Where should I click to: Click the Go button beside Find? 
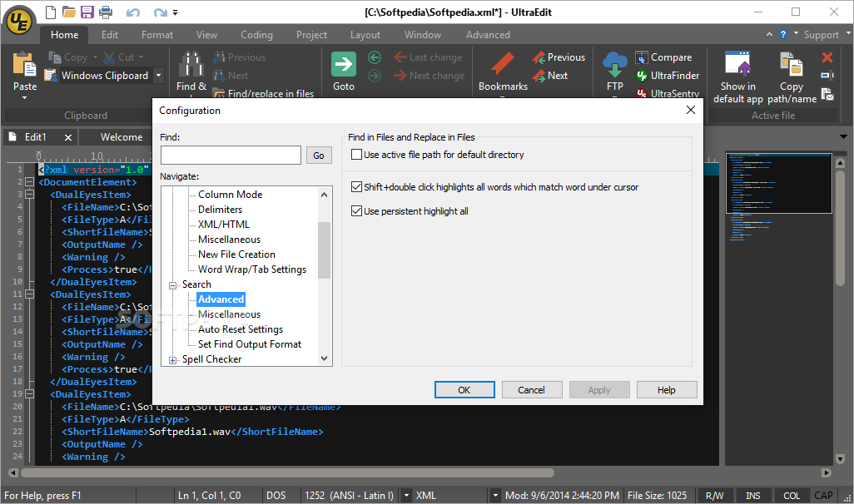319,156
